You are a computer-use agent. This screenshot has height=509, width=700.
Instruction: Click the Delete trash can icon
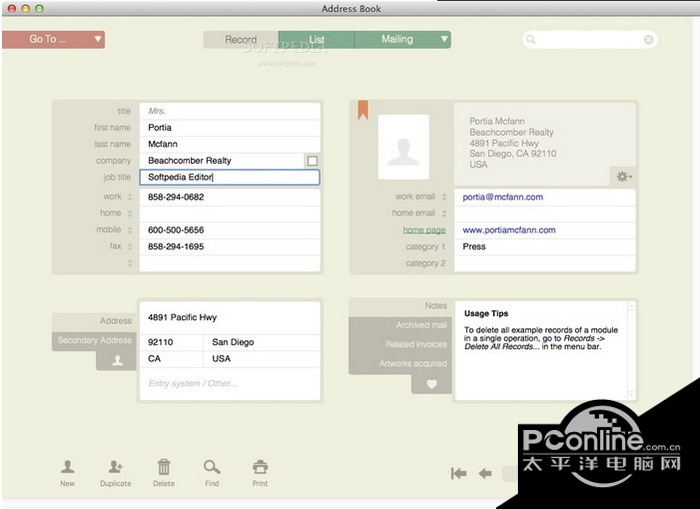164,467
